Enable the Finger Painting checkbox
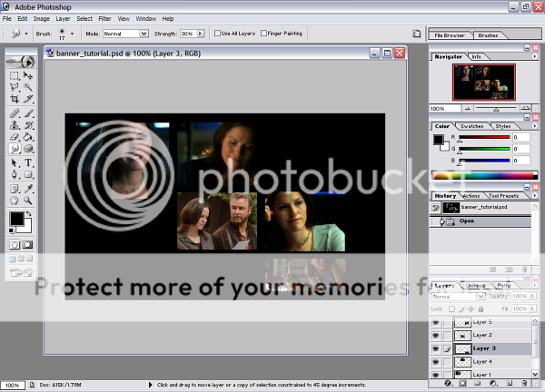Viewport: 545px width, 392px height. pos(263,34)
